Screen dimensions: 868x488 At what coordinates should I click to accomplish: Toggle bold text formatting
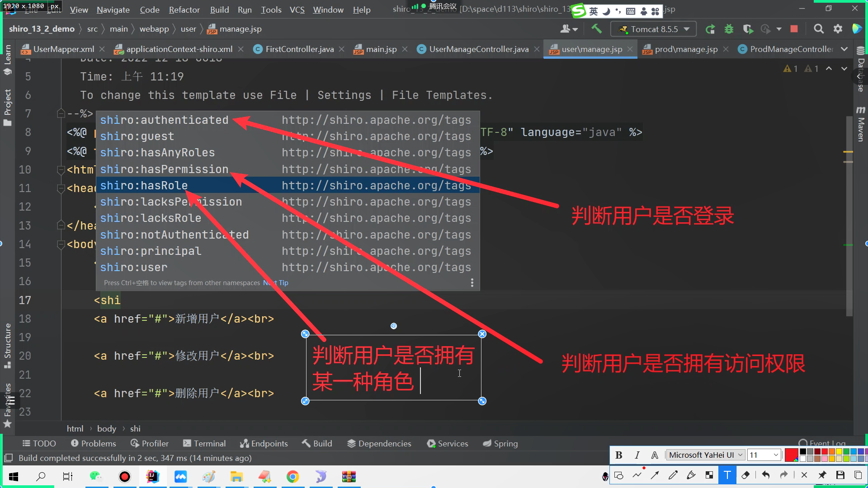click(619, 455)
